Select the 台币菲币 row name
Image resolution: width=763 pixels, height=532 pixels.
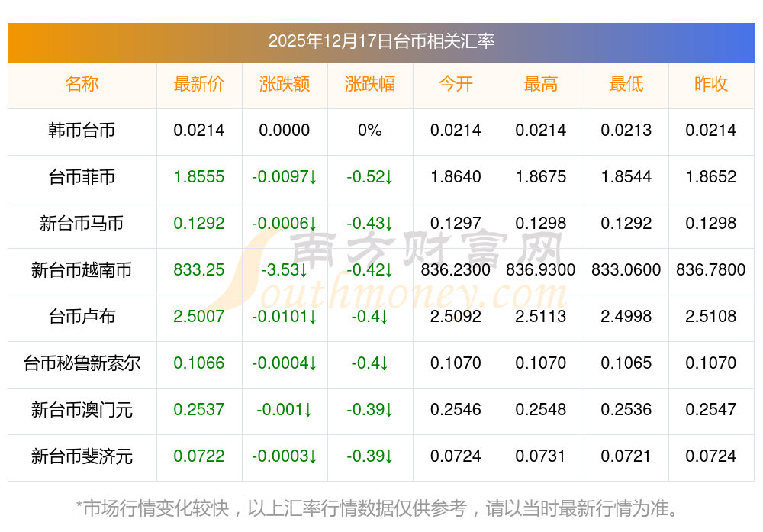pos(82,177)
